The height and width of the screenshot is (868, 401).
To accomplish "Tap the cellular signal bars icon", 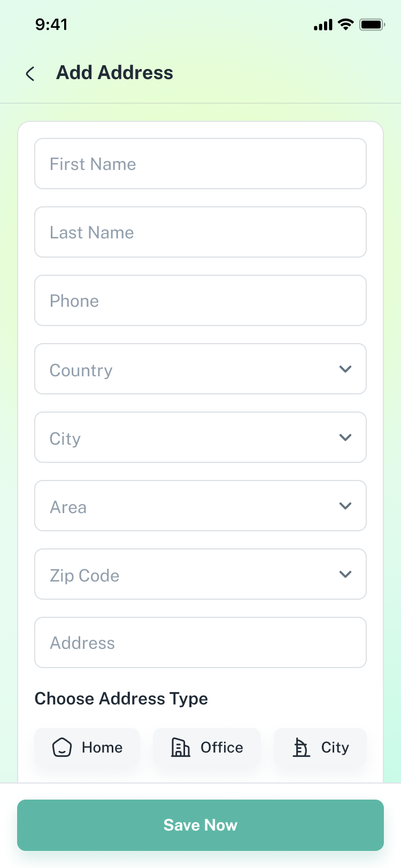I will click(323, 25).
